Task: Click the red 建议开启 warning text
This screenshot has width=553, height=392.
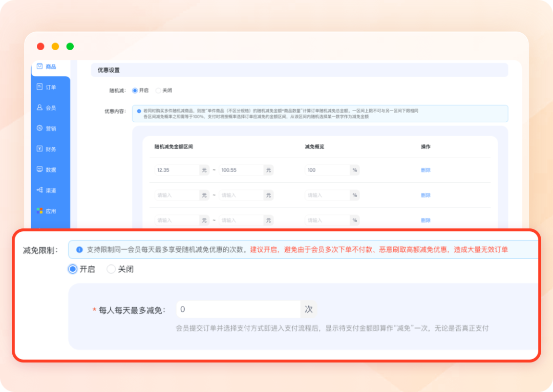Action: tap(379, 250)
